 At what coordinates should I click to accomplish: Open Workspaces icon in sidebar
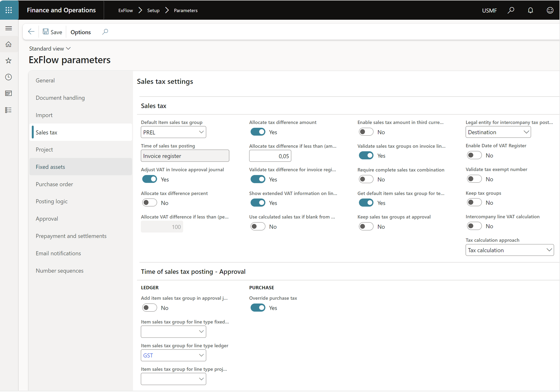[9, 93]
